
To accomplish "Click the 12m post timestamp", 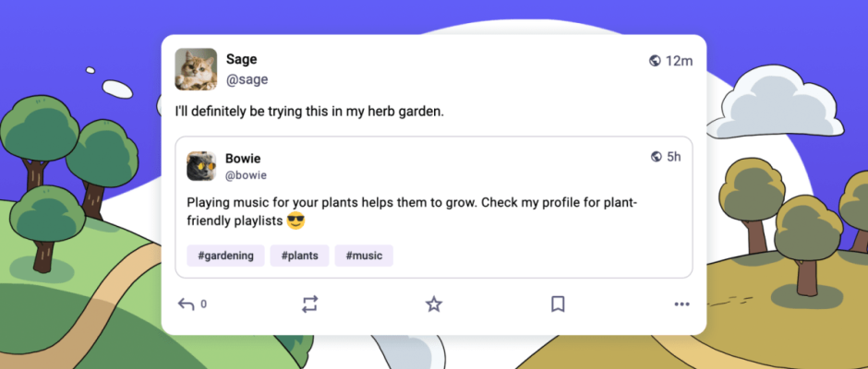I will click(679, 61).
